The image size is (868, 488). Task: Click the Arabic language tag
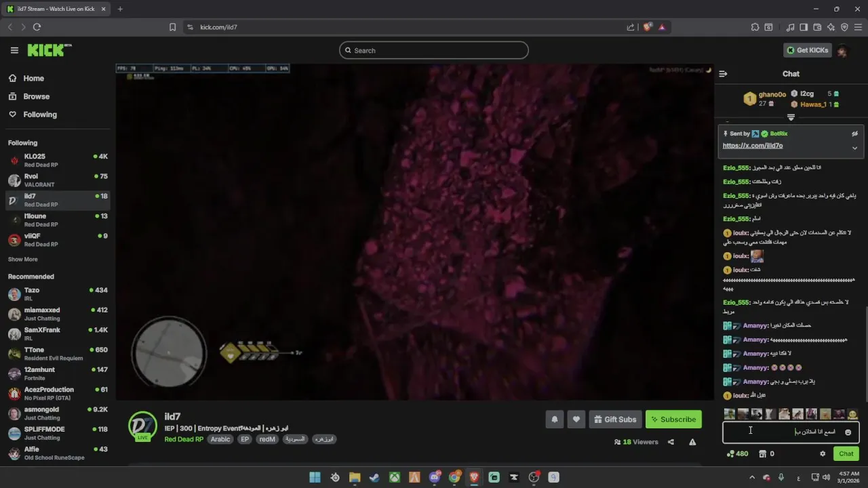pos(220,439)
